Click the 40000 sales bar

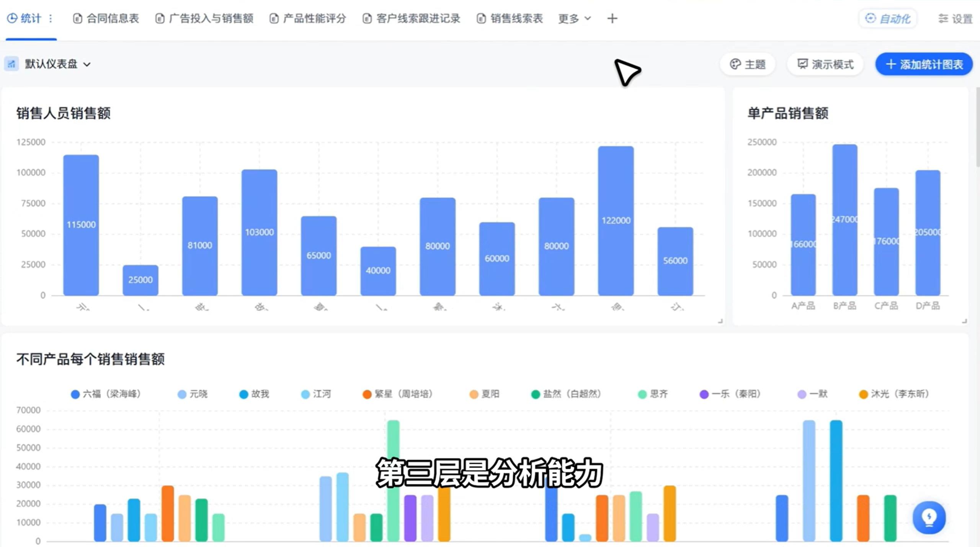point(378,271)
